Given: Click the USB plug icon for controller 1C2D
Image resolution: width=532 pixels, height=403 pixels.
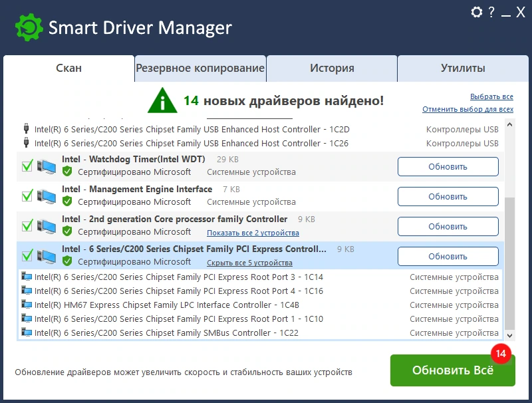Looking at the screenshot, I should click(26, 129).
